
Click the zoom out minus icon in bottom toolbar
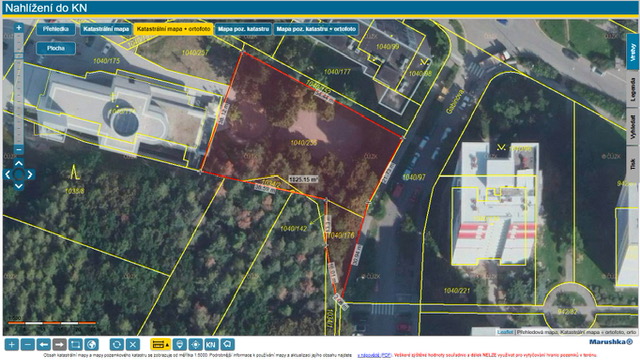(x=27, y=344)
